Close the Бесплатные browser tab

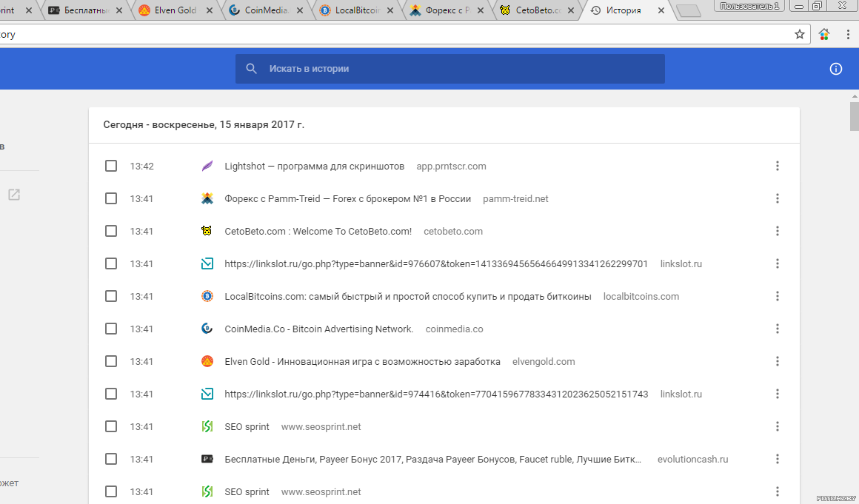click(119, 10)
